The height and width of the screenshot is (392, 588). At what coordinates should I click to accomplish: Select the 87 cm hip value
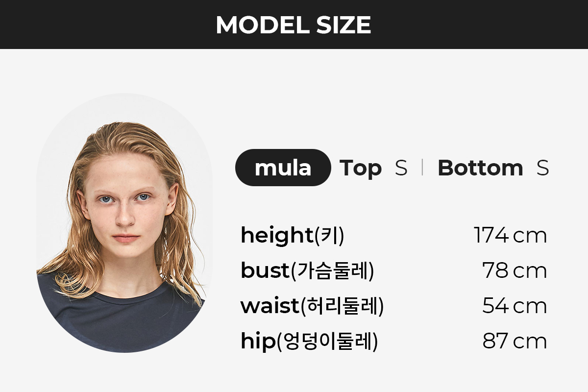[x=514, y=342]
